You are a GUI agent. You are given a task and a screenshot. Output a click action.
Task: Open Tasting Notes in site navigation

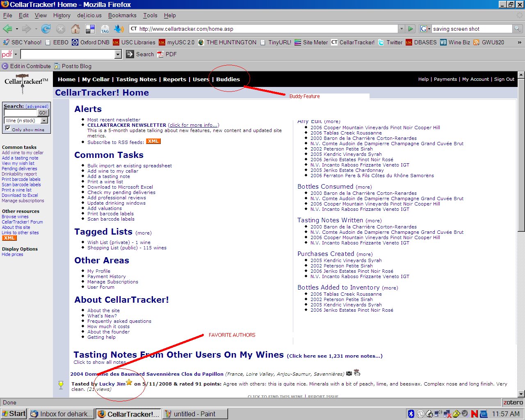click(x=136, y=79)
